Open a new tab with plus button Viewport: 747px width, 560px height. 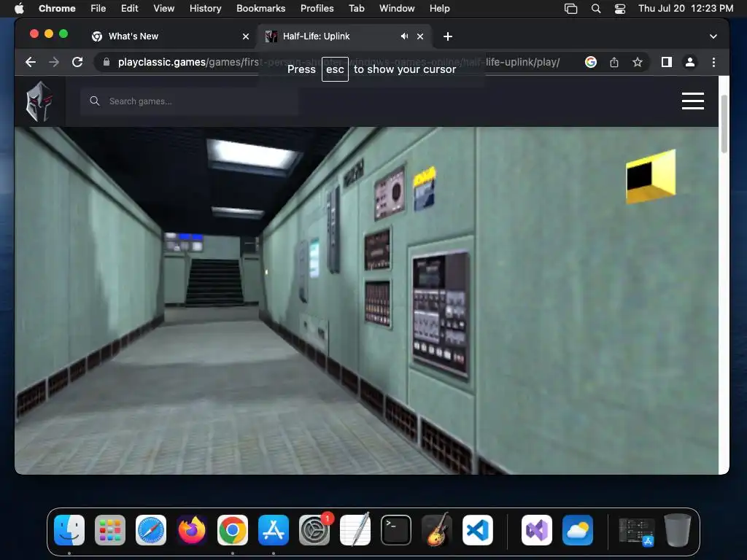(447, 36)
